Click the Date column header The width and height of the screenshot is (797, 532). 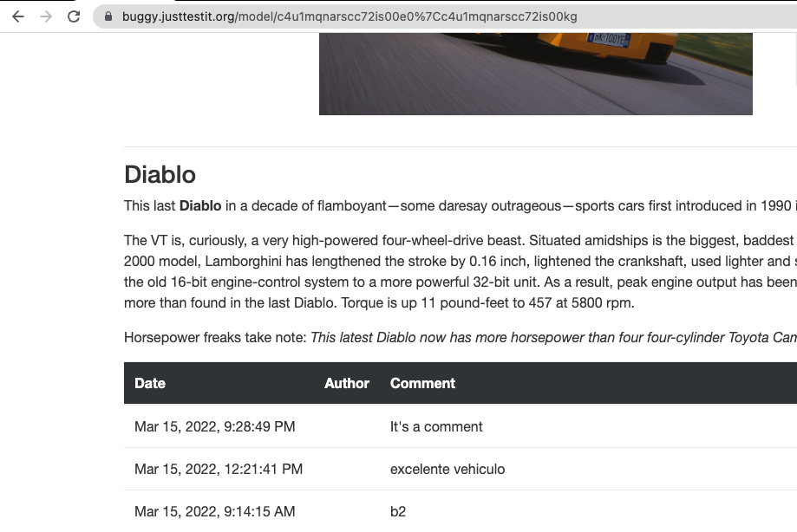pyautogui.click(x=150, y=383)
